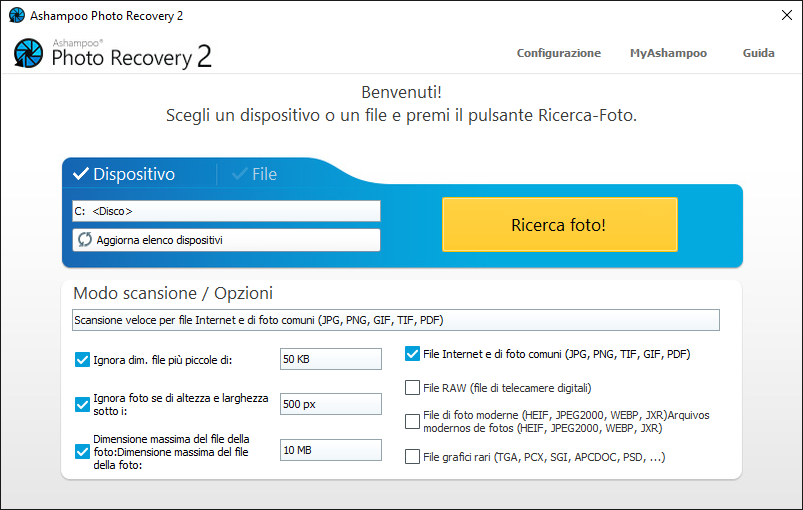The width and height of the screenshot is (803, 510).
Task: Enable File di foto moderne (HEIF, JPEG2000)
Action: tap(412, 421)
